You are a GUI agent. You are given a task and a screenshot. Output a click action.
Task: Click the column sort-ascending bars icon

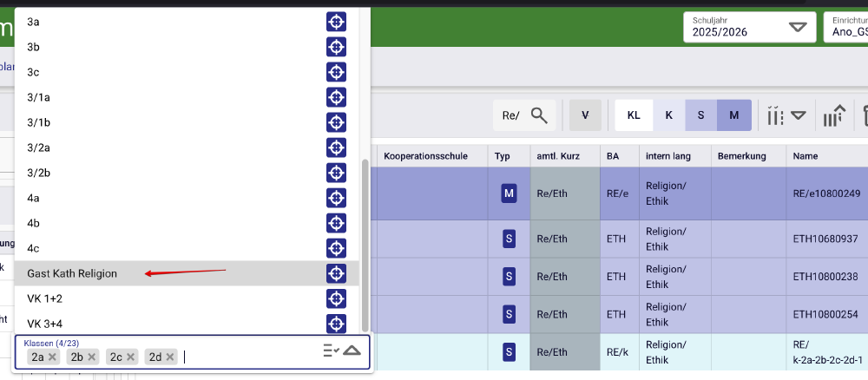[834, 115]
